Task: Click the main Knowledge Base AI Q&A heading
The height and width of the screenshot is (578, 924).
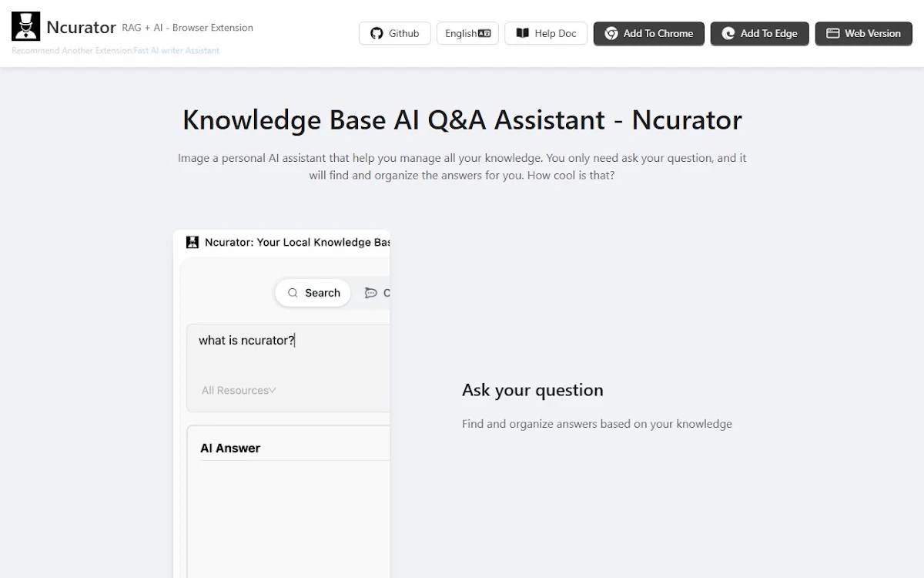Action: tap(462, 120)
